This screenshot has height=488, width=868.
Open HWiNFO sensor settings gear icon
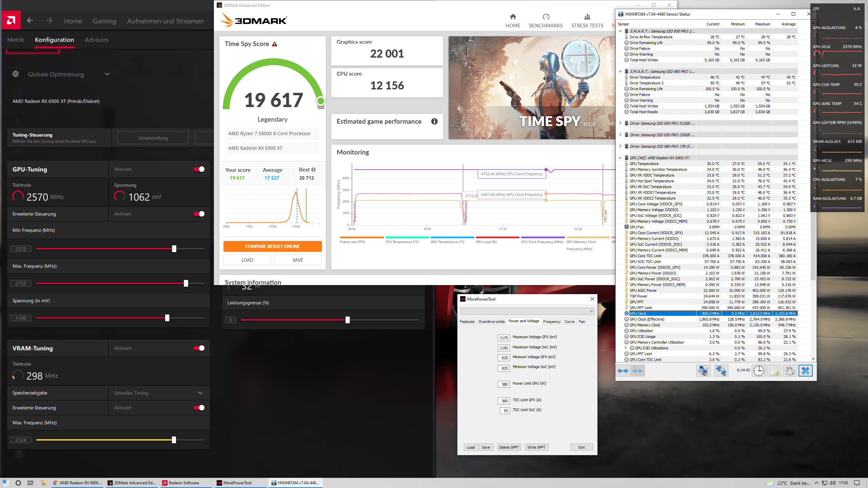(790, 371)
